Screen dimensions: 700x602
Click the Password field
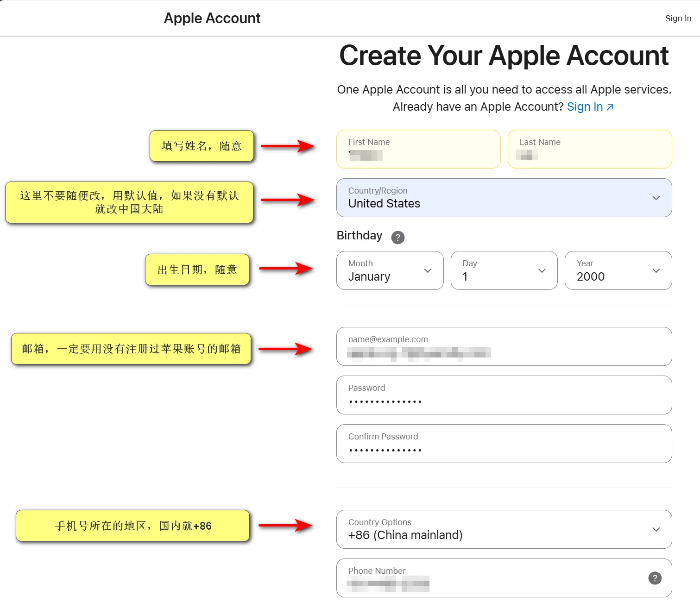504,395
